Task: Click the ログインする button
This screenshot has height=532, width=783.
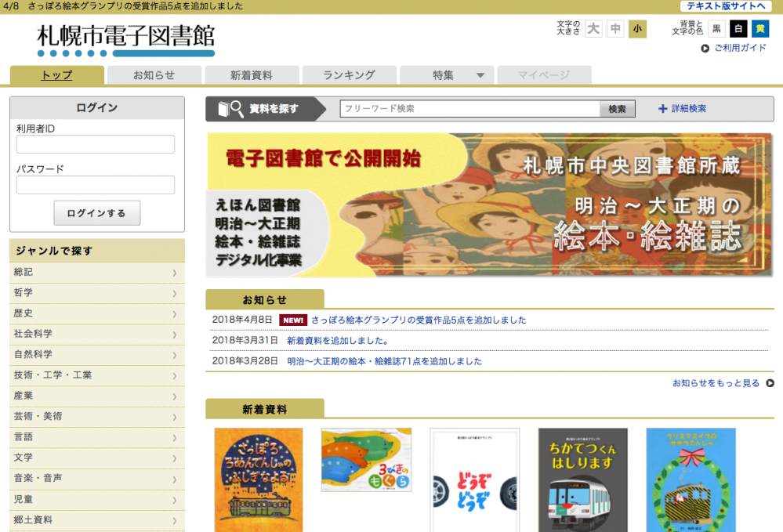Action: 97,213
